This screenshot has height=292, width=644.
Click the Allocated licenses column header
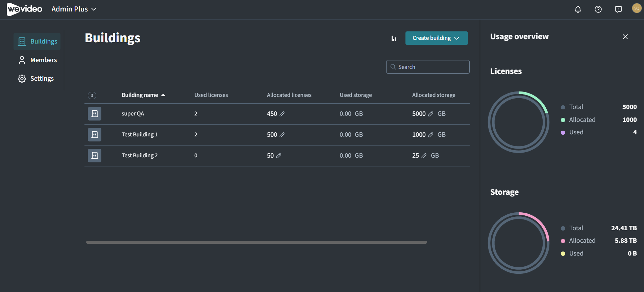point(289,95)
